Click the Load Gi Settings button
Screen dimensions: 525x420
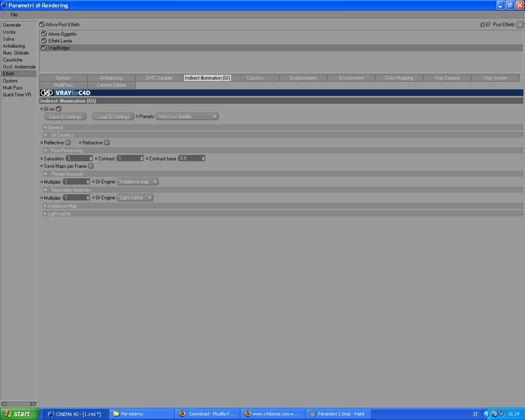[113, 117]
